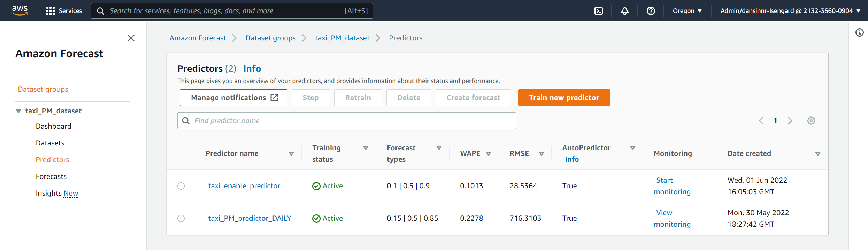Click the Create forecast button
The width and height of the screenshot is (868, 250).
coord(473,98)
